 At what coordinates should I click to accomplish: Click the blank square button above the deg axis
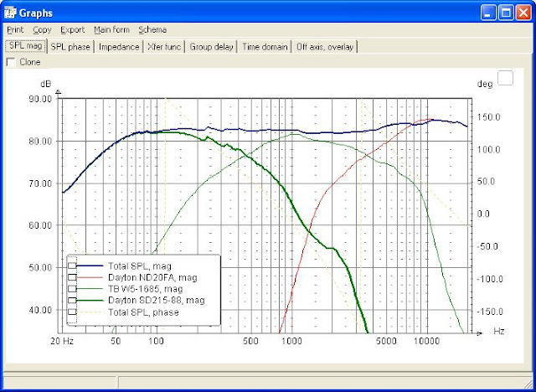point(505,78)
